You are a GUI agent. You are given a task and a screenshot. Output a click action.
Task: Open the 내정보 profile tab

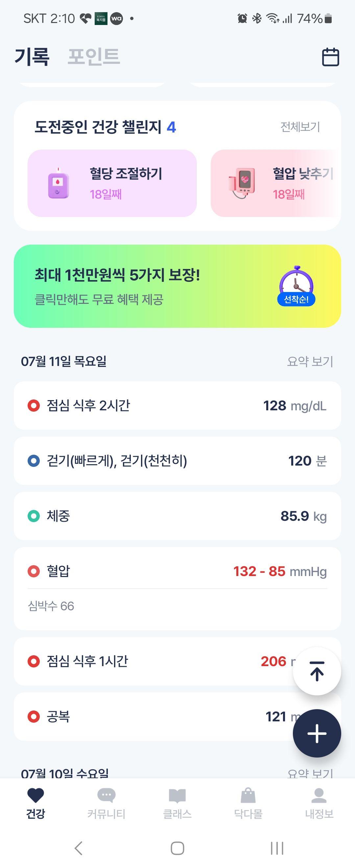click(x=319, y=804)
